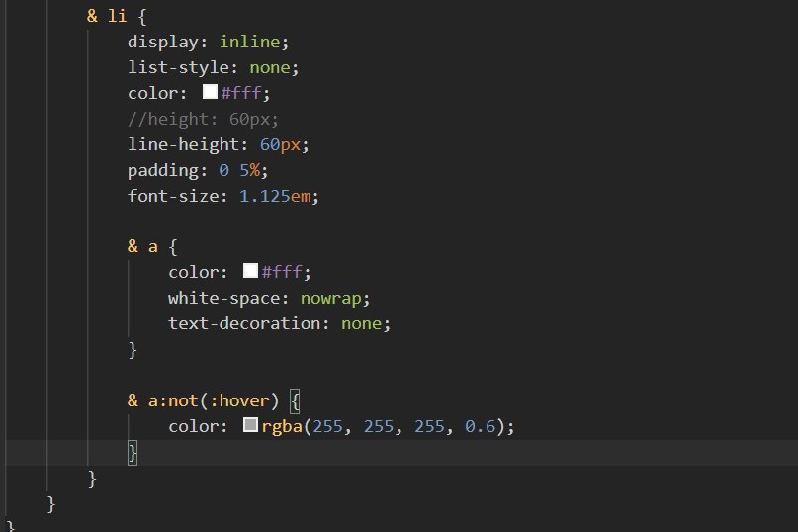
Task: Click opening brace after a:not(:hover)
Action: pos(295,400)
